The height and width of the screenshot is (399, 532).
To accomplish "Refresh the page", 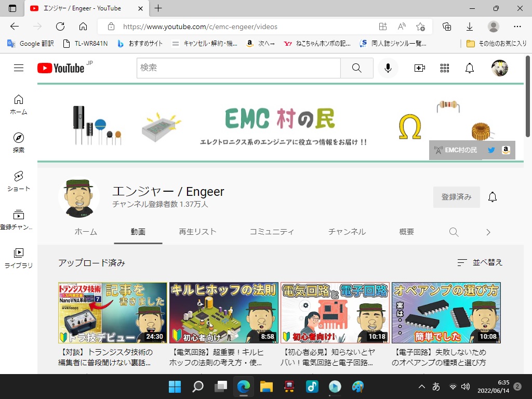I will coord(60,26).
